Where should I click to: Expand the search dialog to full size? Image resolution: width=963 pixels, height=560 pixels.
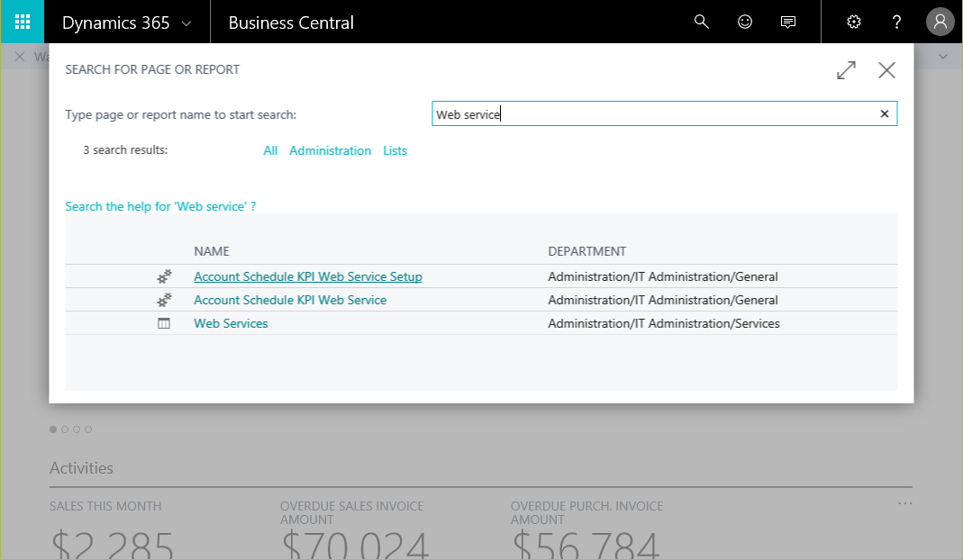(846, 70)
